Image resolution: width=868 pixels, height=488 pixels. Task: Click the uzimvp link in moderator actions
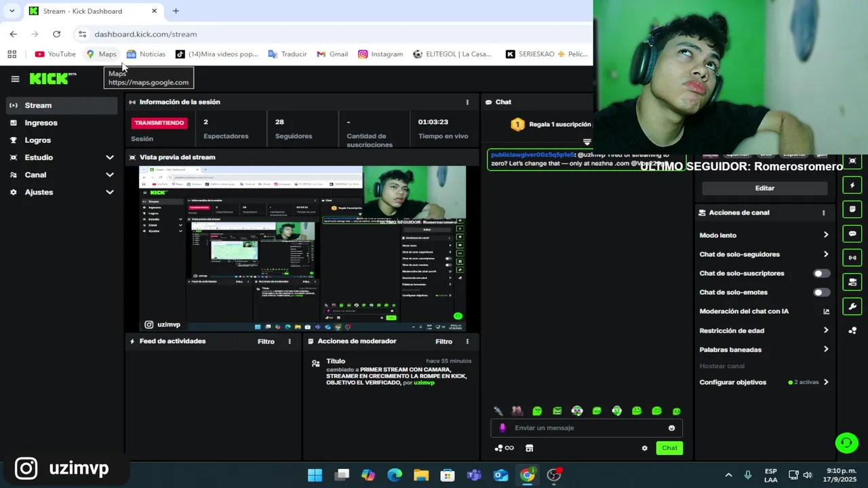click(424, 383)
